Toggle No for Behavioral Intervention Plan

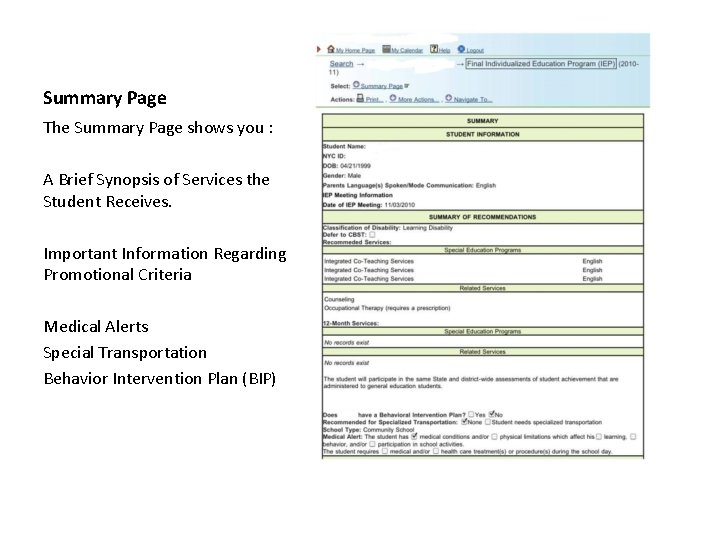492,414
